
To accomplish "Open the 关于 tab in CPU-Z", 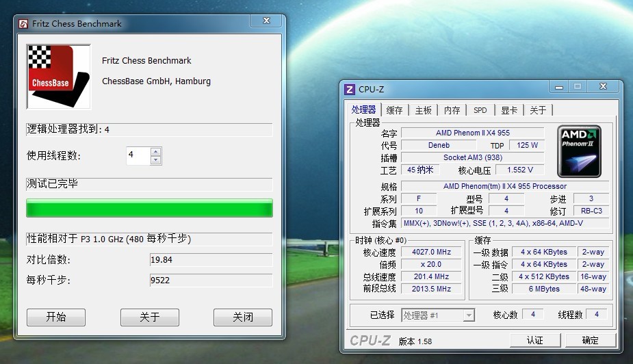I will point(538,111).
